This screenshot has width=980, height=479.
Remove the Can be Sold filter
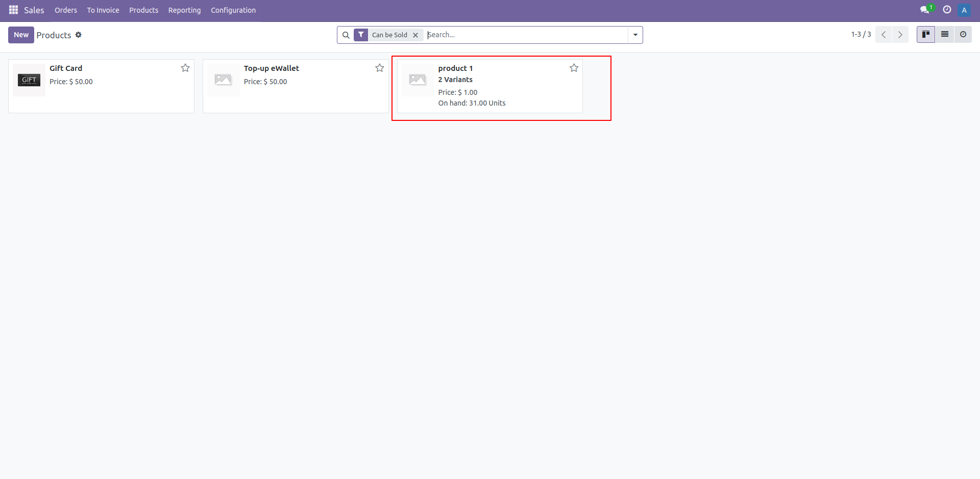click(415, 35)
